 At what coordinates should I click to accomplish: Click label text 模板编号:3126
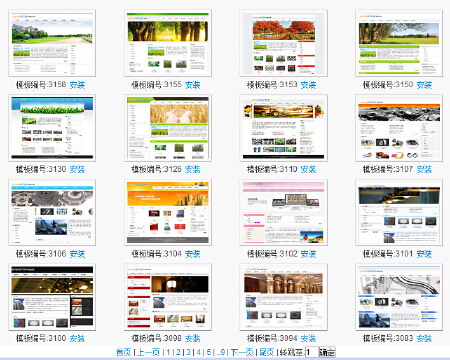coord(156,169)
